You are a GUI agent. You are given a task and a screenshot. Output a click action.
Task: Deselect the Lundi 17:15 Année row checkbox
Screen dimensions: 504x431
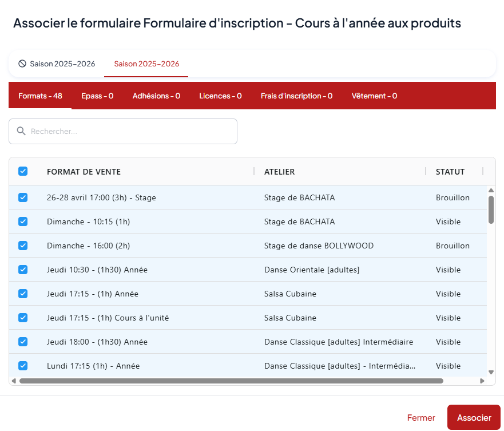coord(23,366)
